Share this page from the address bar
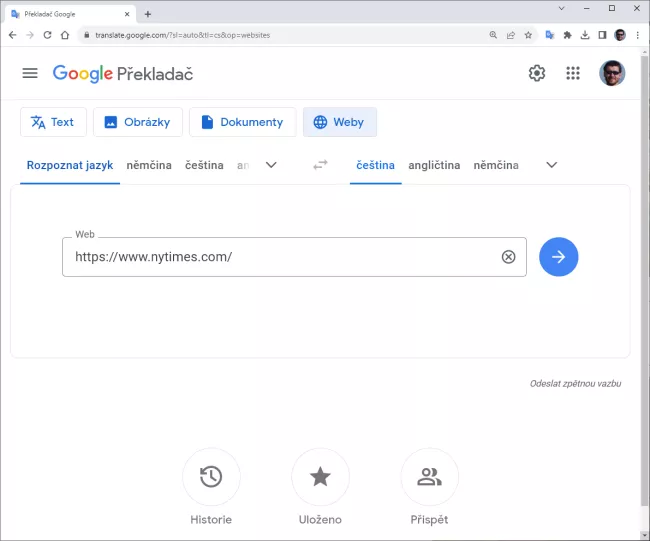This screenshot has width=650, height=541. click(511, 35)
